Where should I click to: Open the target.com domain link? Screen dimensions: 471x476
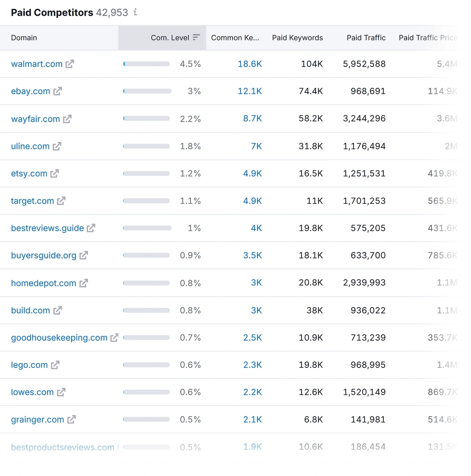pyautogui.click(x=33, y=201)
